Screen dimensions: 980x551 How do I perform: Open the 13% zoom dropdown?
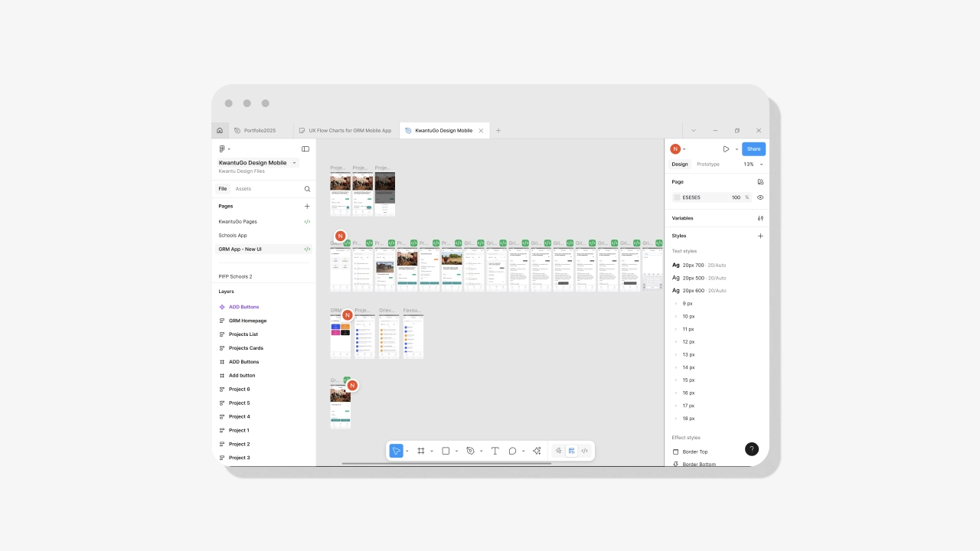coord(753,165)
